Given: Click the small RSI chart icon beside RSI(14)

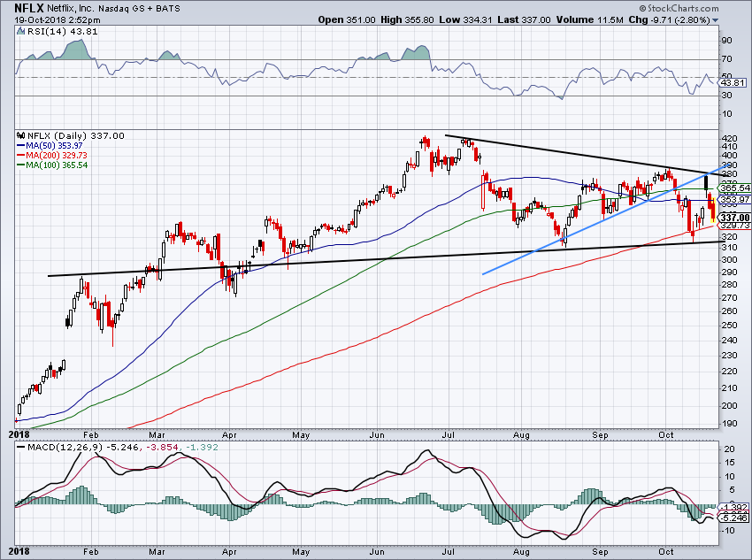Looking at the screenshot, I should coord(20,31).
